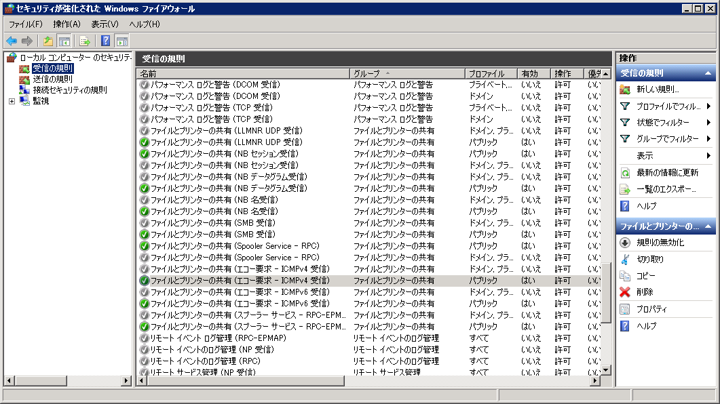The image size is (720, 404).
Task: Select 送信の規則 in the tree
Action: coord(53,79)
